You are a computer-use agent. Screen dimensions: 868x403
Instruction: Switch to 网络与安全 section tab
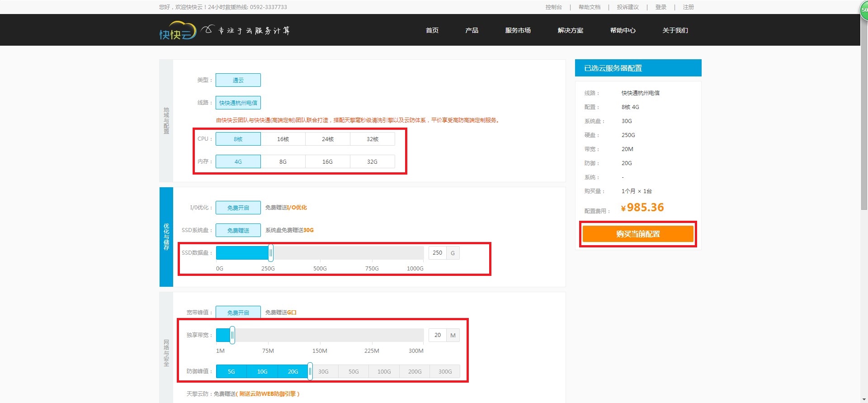tap(166, 347)
